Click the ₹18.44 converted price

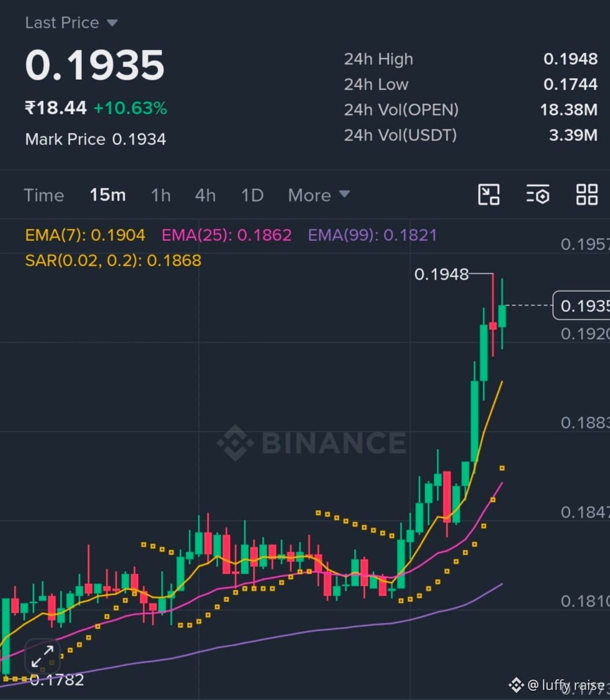coord(55,108)
